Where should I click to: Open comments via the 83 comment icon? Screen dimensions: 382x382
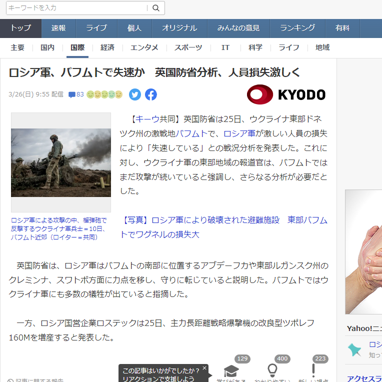pyautogui.click(x=76, y=95)
